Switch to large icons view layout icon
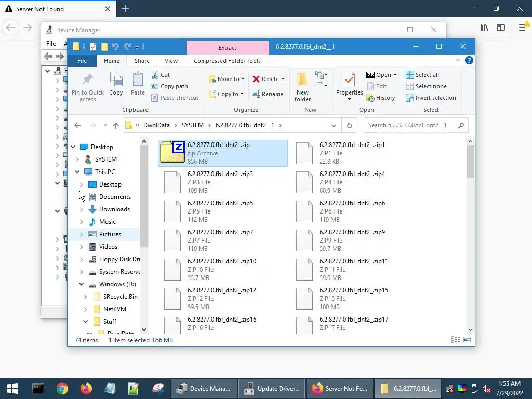This screenshot has width=532, height=399. point(467,340)
